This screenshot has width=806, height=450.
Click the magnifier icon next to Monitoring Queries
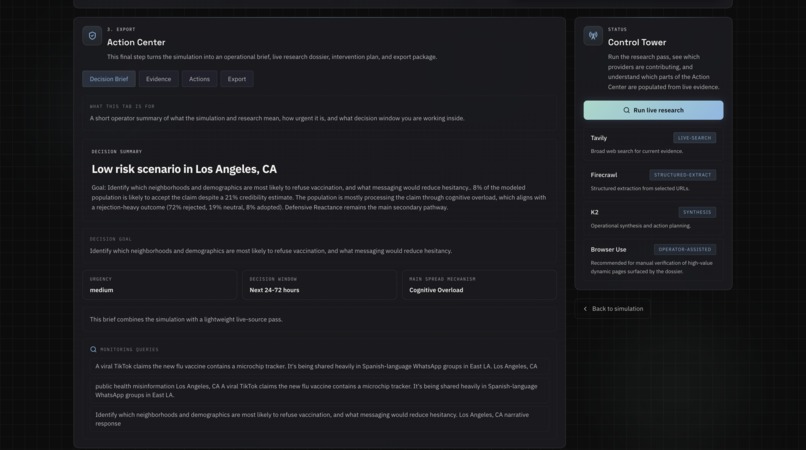[93, 349]
